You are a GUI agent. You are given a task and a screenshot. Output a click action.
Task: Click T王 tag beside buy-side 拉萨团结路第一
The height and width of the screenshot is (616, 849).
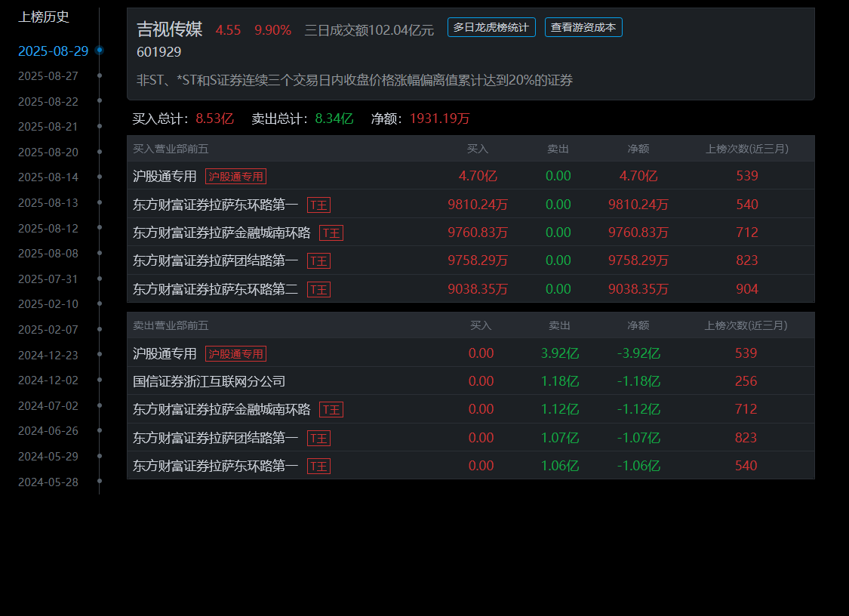(319, 261)
